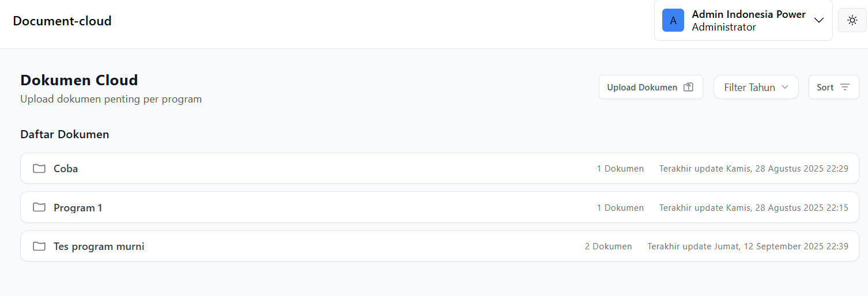Click the folder icon beside Program 1
Image resolution: width=868 pixels, height=296 pixels.
(x=39, y=207)
